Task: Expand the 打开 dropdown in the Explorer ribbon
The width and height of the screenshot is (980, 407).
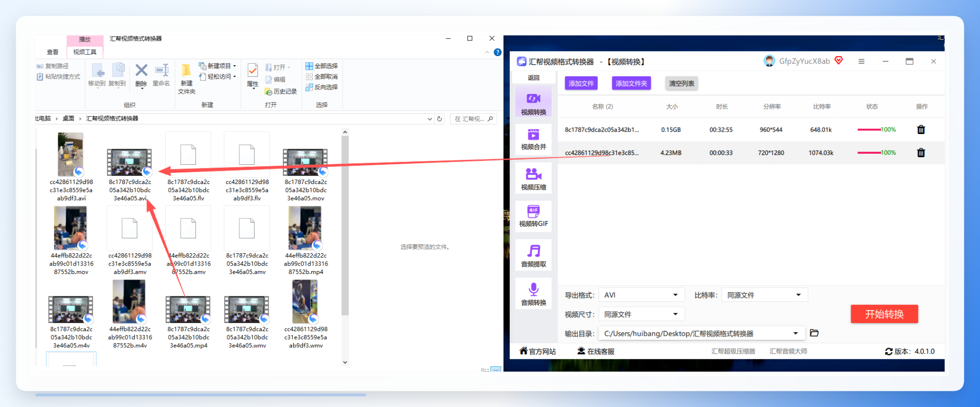Action: click(289, 67)
